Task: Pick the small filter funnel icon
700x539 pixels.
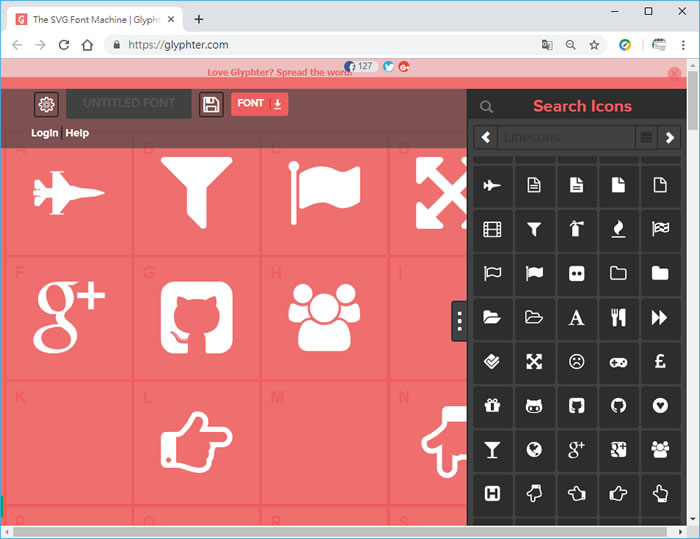Action: pyautogui.click(x=534, y=229)
